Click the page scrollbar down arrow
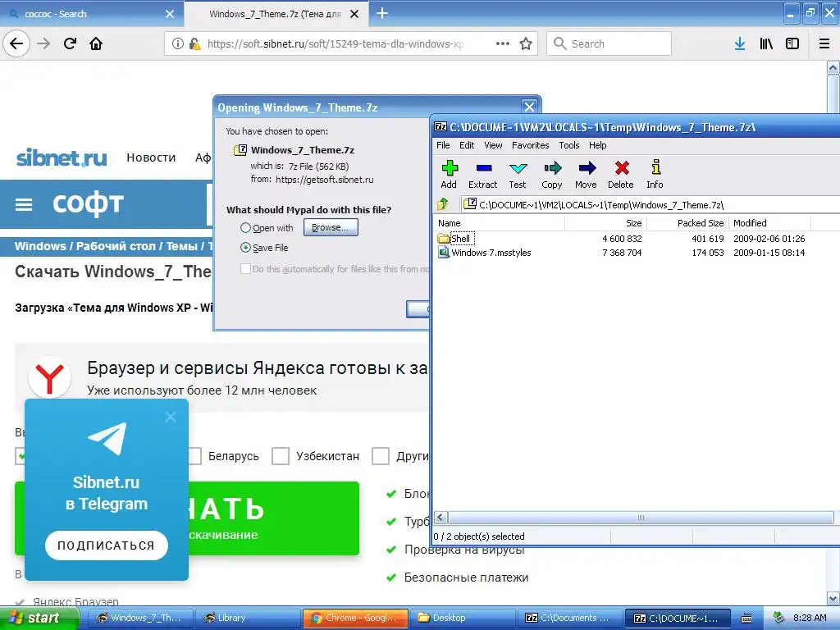This screenshot has width=840, height=630. [x=833, y=598]
